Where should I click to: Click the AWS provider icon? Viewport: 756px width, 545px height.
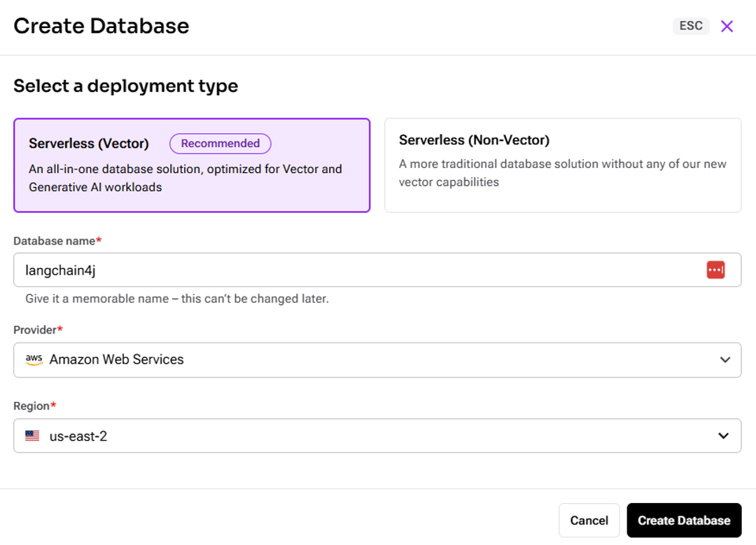[33, 359]
